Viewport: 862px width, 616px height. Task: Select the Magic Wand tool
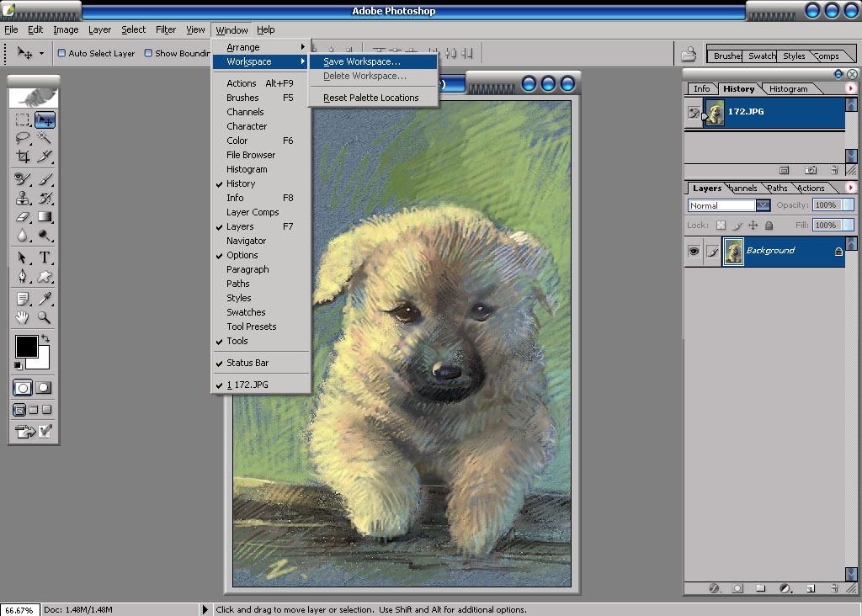pyautogui.click(x=45, y=137)
